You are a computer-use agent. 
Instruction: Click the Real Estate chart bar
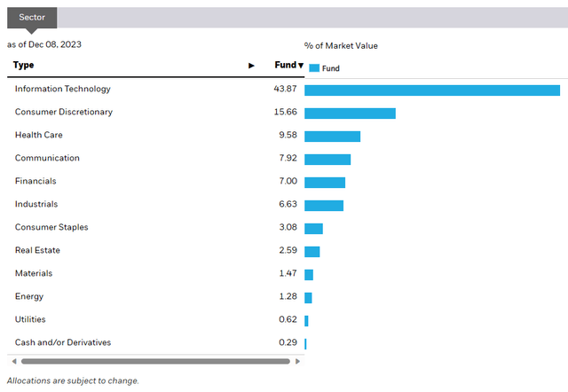coord(312,252)
